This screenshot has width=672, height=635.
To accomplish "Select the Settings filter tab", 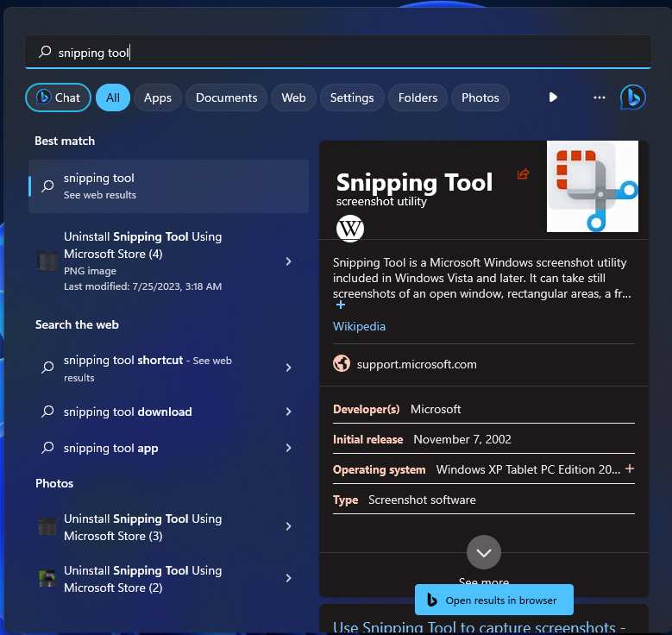I will (x=352, y=97).
